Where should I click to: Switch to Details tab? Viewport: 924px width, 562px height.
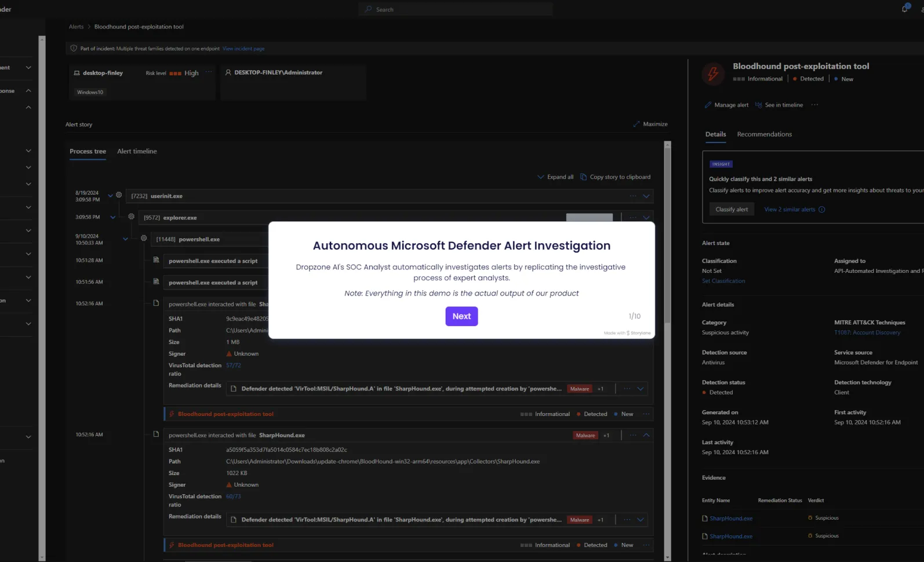[x=715, y=134]
